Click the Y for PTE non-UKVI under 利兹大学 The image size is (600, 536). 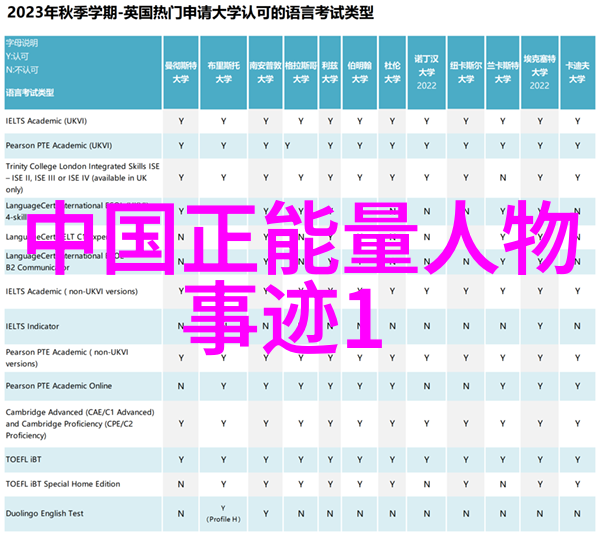tap(330, 358)
